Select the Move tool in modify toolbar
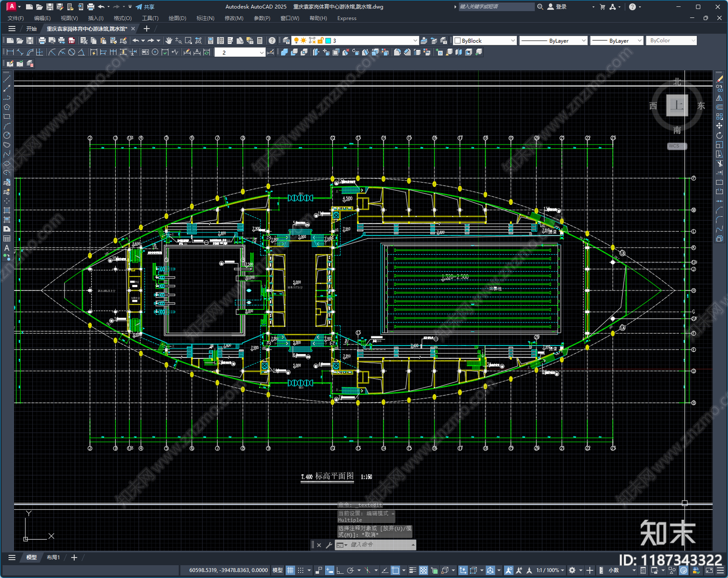This screenshot has height=578, width=728. pyautogui.click(x=719, y=126)
